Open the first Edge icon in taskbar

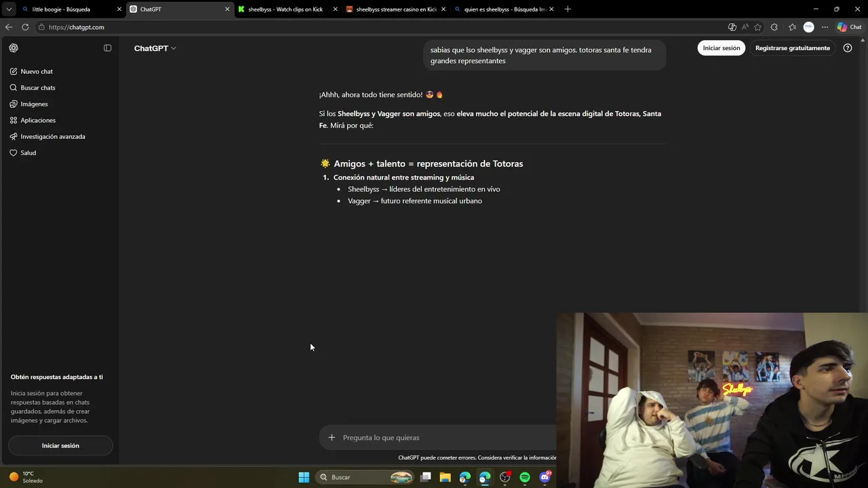coord(465,477)
